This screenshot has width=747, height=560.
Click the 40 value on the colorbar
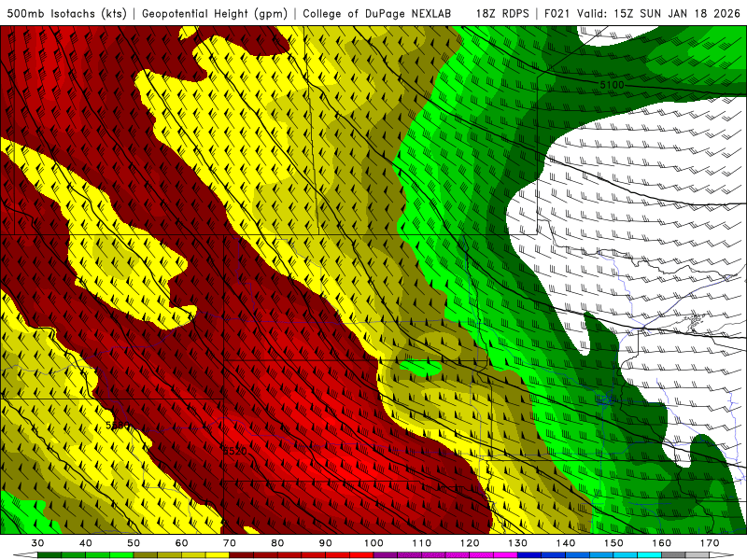click(86, 543)
